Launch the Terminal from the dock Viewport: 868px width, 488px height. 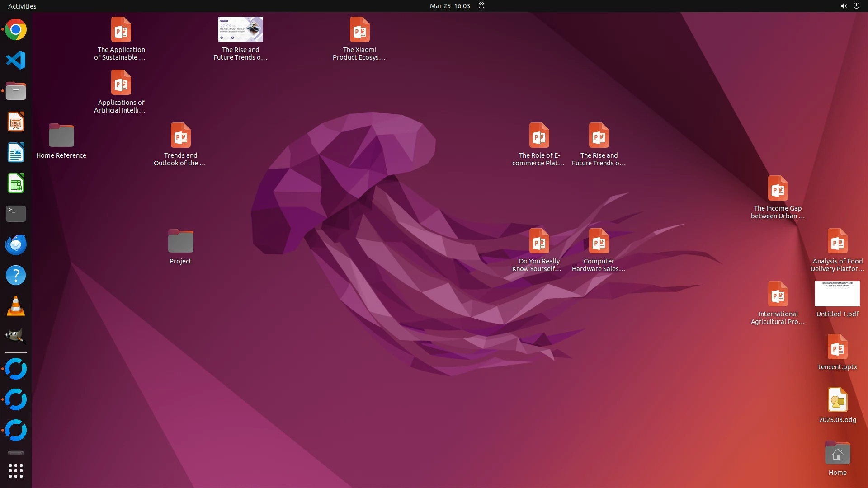16,214
